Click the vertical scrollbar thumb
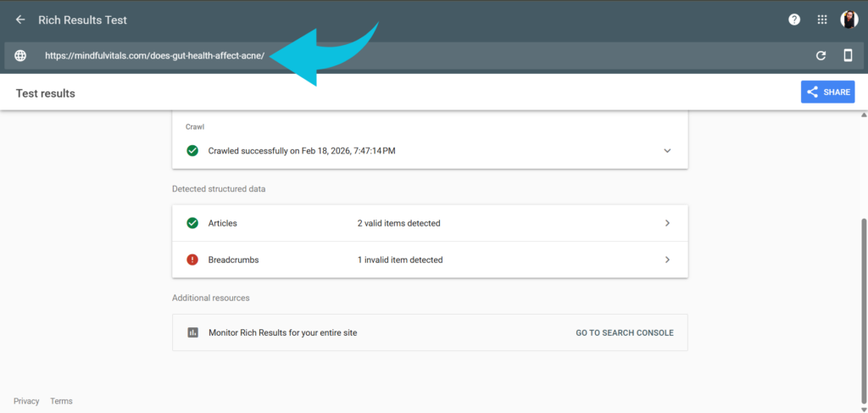Screen dimensions: 868x413 click(x=864, y=310)
